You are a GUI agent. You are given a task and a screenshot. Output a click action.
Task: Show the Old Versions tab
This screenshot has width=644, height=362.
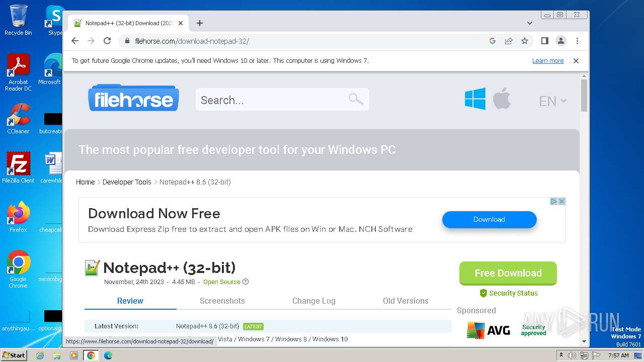coord(406,301)
